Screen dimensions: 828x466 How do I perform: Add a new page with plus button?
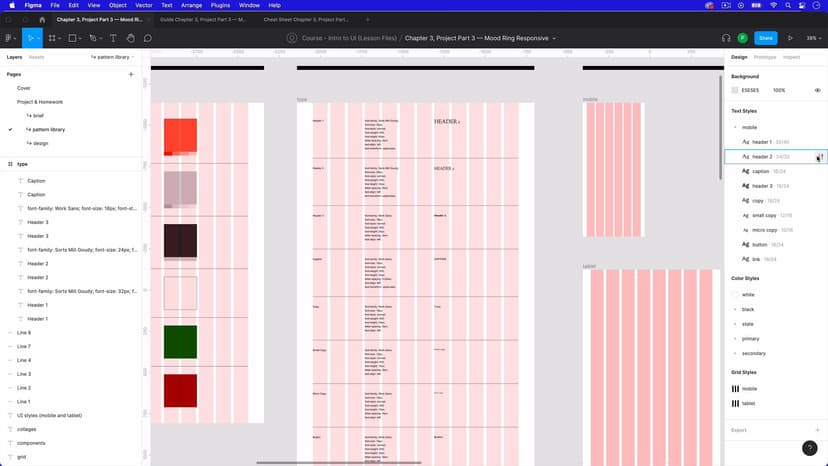tap(131, 74)
